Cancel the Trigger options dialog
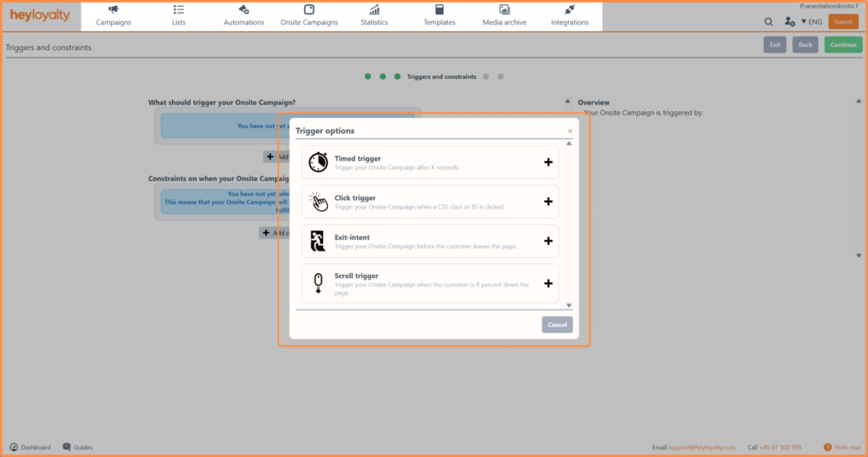The width and height of the screenshot is (868, 457). pos(557,325)
